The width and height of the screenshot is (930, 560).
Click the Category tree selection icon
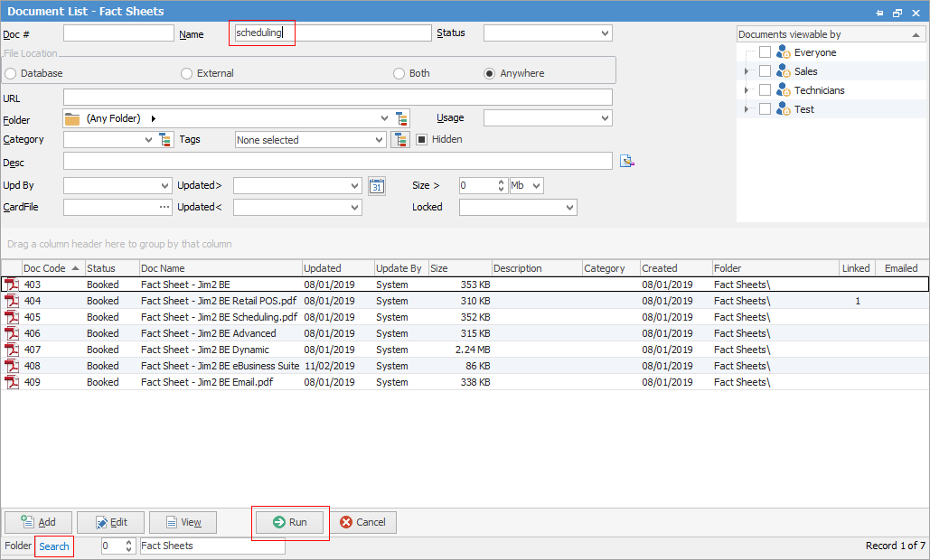[x=166, y=139]
